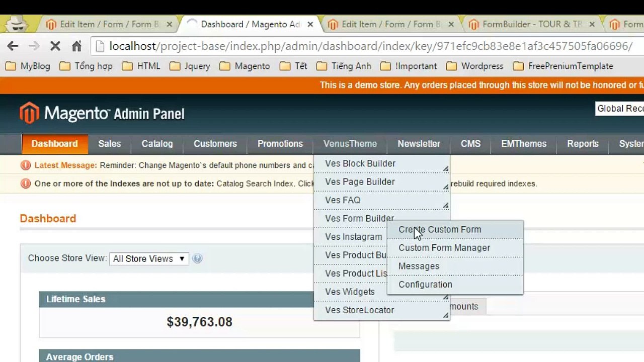
Task: Expand Ves Page Builder submenu
Action: point(381,182)
